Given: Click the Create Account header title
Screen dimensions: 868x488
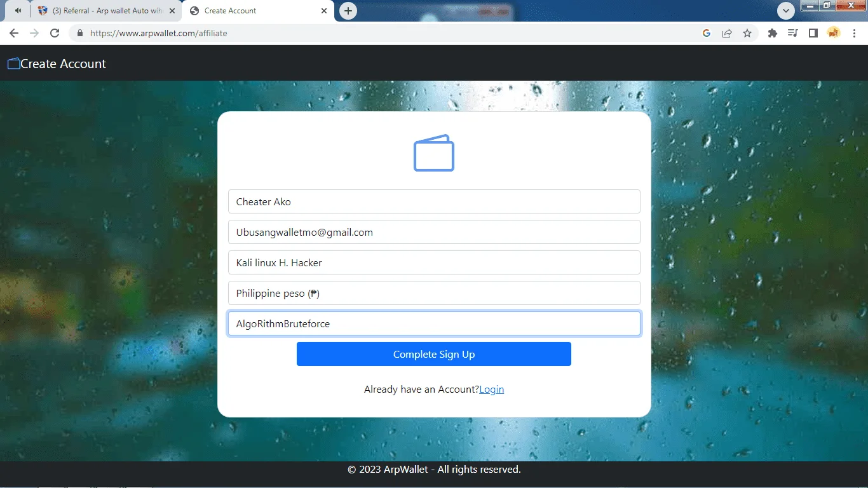Looking at the screenshot, I should coord(63,64).
